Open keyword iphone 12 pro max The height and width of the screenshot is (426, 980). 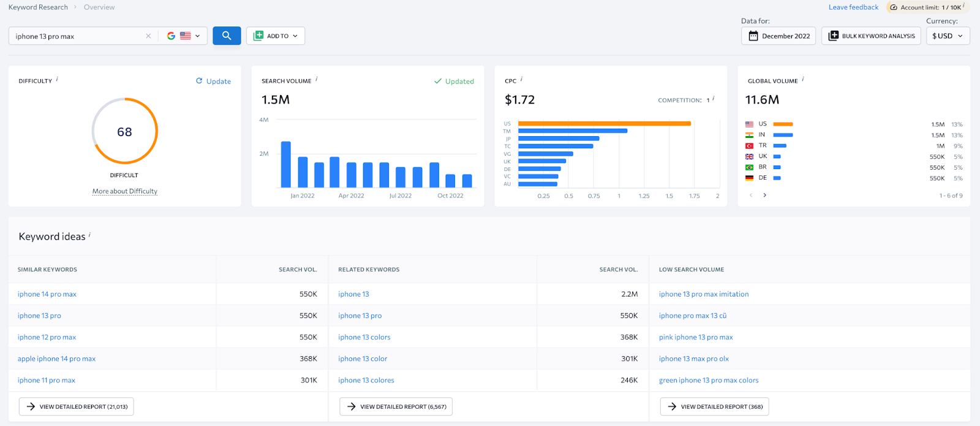tap(47, 337)
